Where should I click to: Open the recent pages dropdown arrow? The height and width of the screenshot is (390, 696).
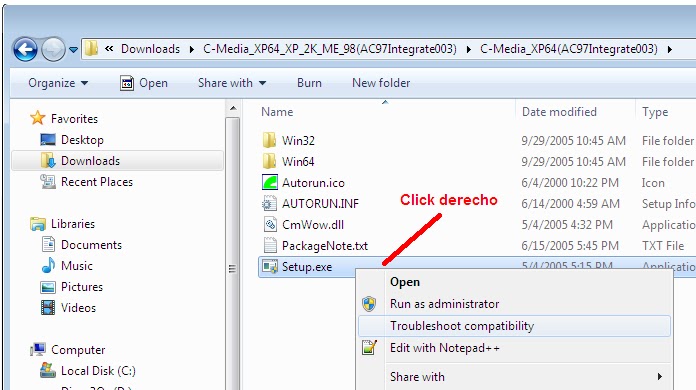click(73, 50)
